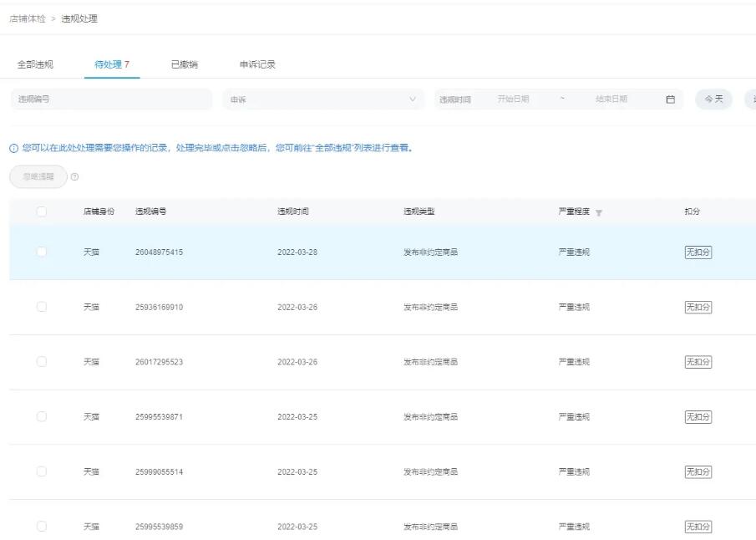Click violation number 26048975415
This screenshot has height=540, width=756.
point(159,252)
